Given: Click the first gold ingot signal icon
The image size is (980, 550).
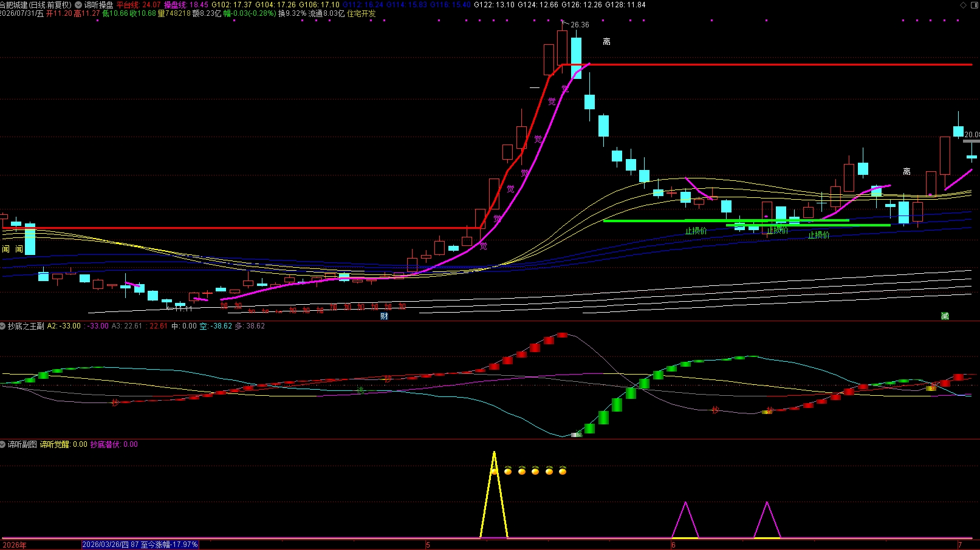Looking at the screenshot, I should [495, 470].
